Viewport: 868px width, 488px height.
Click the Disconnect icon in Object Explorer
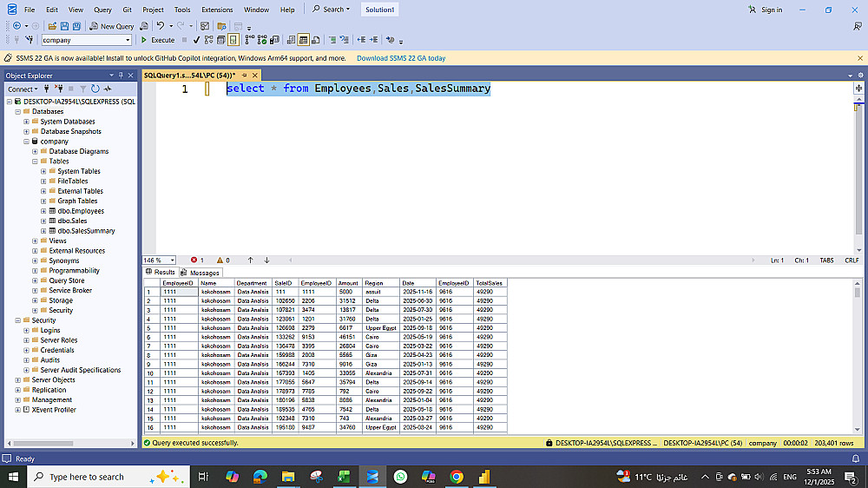point(60,89)
